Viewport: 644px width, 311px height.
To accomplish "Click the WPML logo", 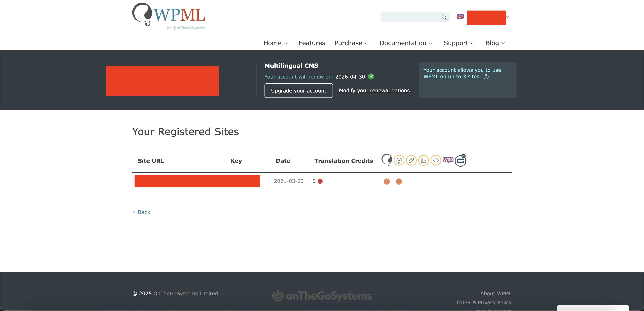I will 168,14.
